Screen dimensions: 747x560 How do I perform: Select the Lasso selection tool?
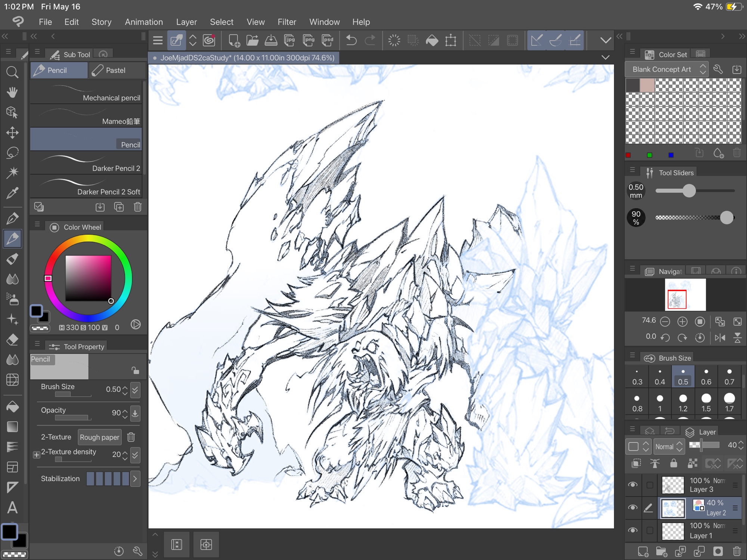[12, 153]
